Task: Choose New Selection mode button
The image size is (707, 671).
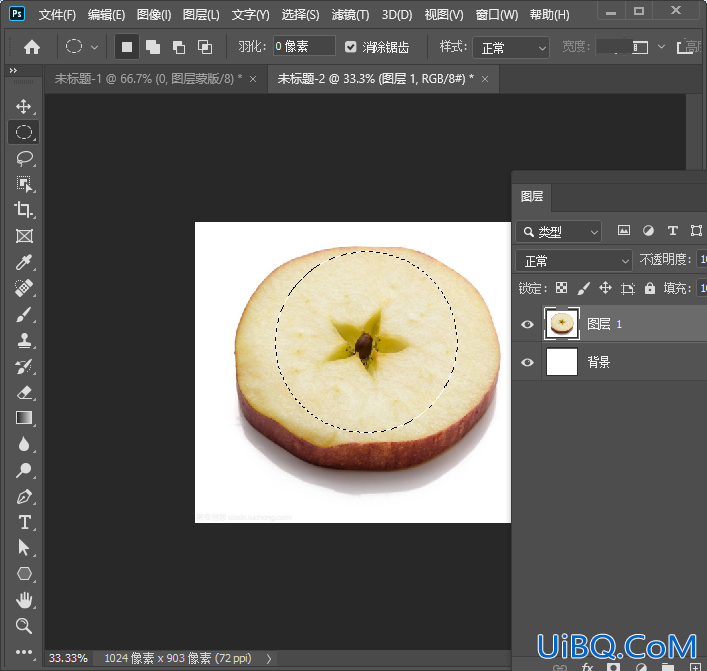Action: tap(127, 47)
